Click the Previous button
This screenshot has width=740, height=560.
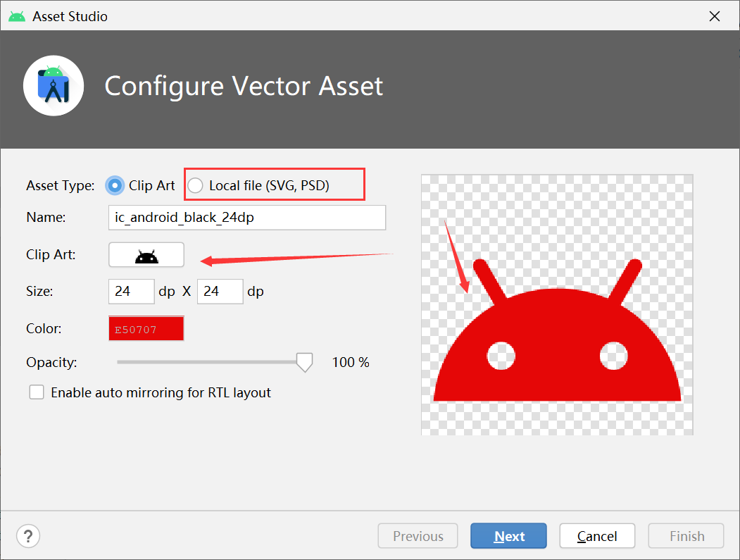tap(418, 536)
